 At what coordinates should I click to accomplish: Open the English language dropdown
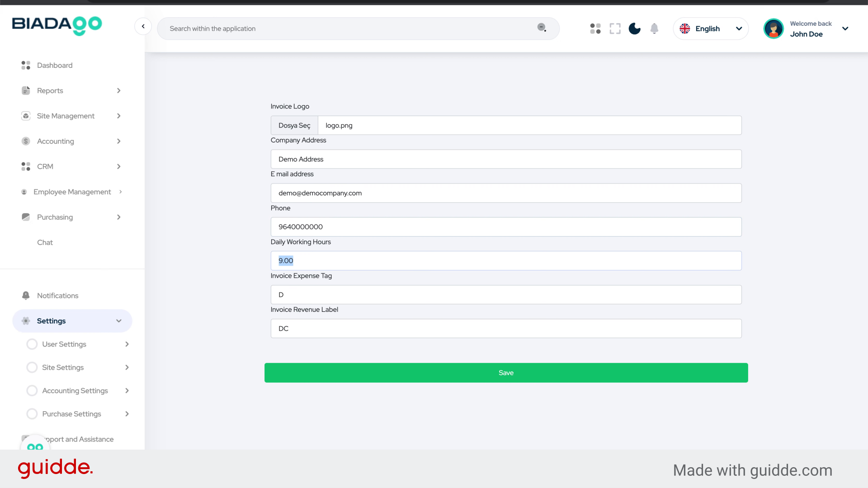pos(711,28)
